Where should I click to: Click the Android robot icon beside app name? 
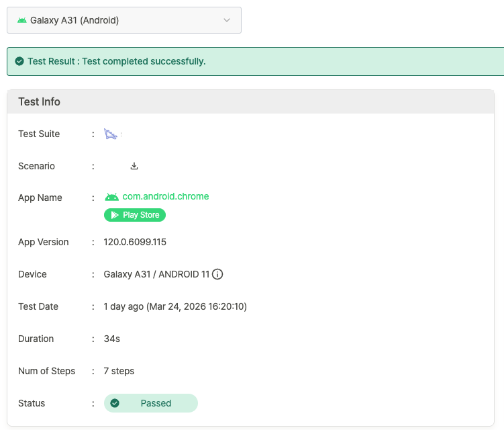[x=111, y=197]
